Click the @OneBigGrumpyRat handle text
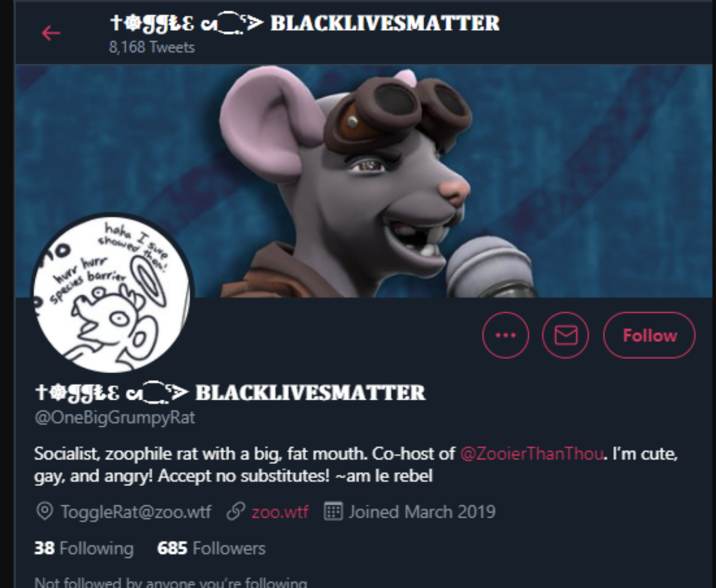 (x=115, y=418)
